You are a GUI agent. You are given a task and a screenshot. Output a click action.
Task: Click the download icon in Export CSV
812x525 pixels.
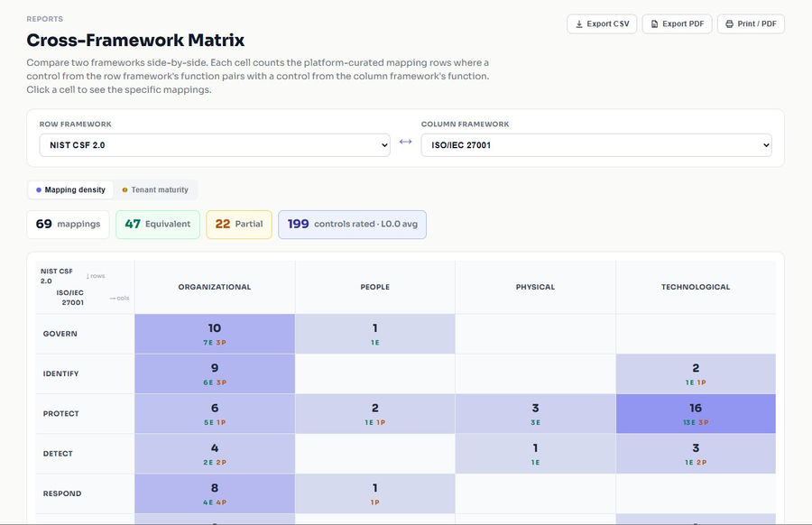pyautogui.click(x=579, y=23)
